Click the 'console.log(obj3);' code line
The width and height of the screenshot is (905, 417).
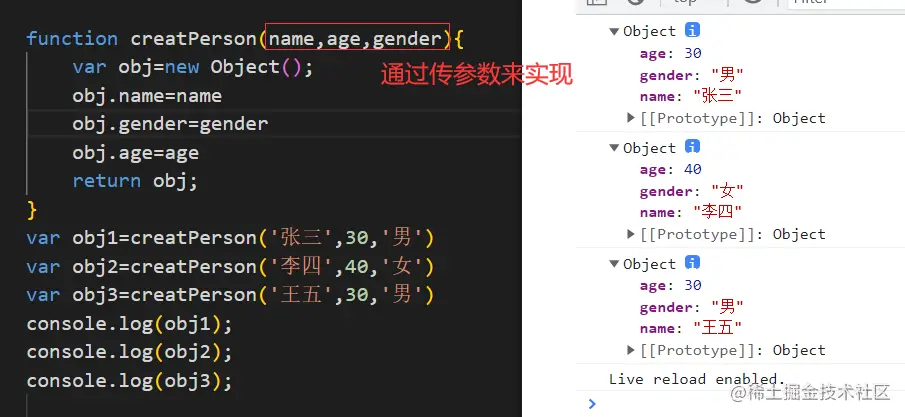(x=129, y=381)
